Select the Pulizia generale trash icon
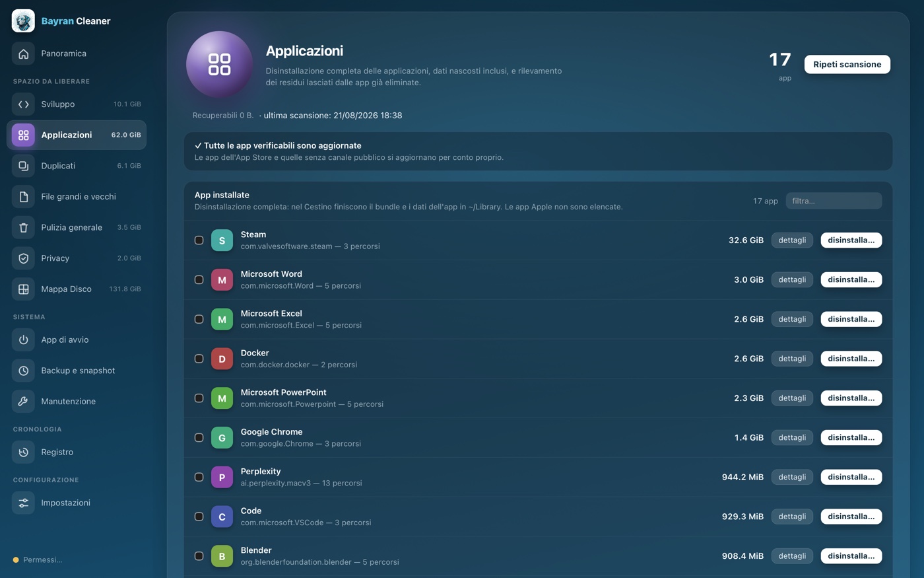 tap(23, 227)
